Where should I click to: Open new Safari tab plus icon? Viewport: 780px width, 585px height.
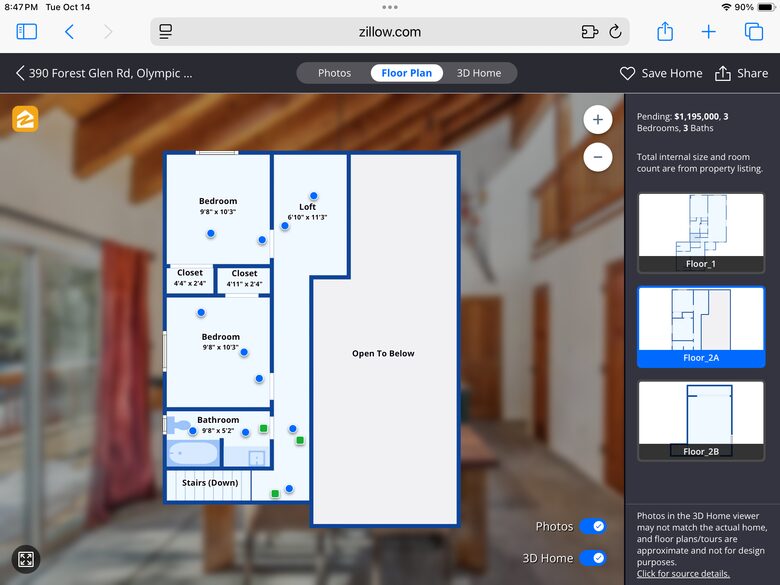[709, 32]
